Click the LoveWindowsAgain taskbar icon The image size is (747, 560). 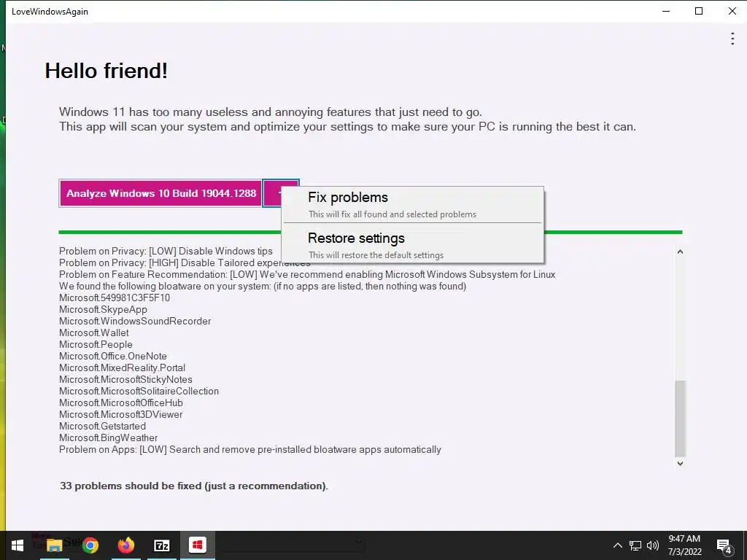point(197,545)
